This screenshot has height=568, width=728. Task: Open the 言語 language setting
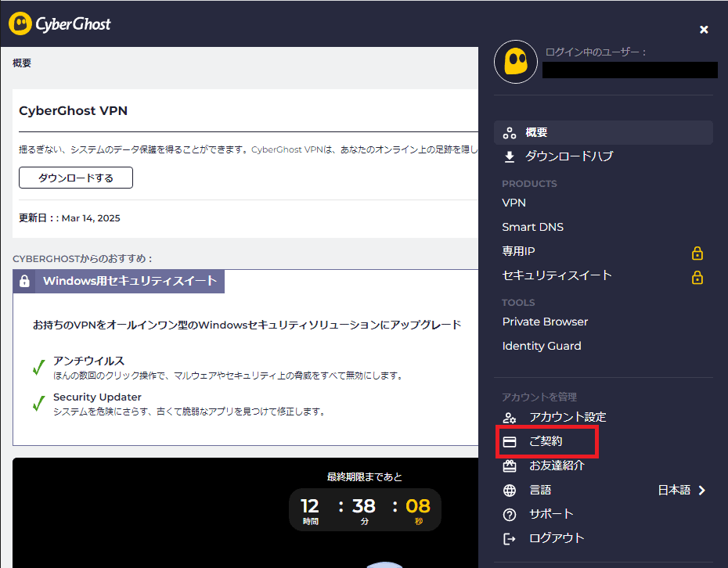click(x=540, y=490)
